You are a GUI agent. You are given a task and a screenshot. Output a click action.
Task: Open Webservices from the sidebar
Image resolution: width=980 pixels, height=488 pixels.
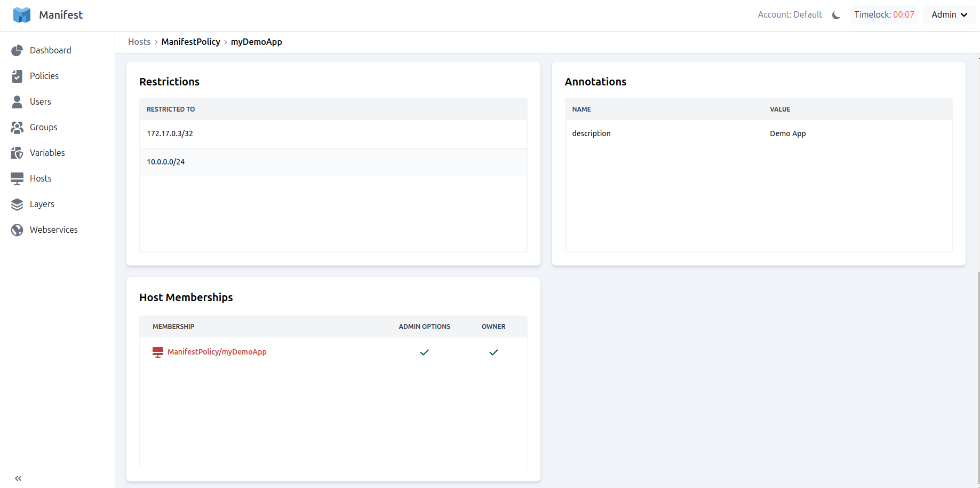tap(54, 230)
